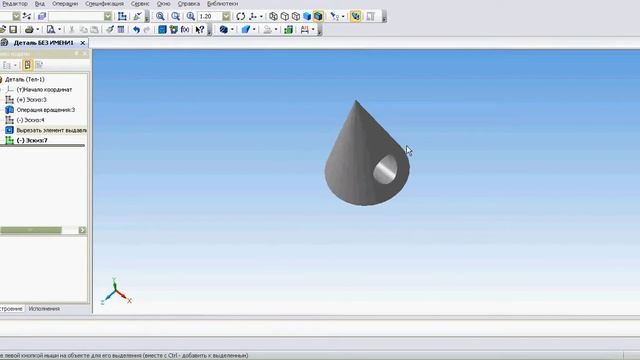Open the Вид menu

[x=40, y=4]
